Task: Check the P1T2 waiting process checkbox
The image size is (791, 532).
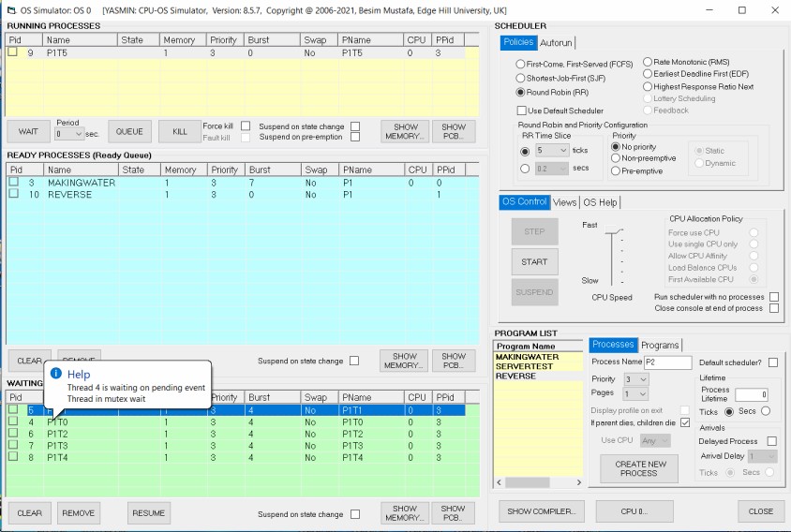Action: 13,433
